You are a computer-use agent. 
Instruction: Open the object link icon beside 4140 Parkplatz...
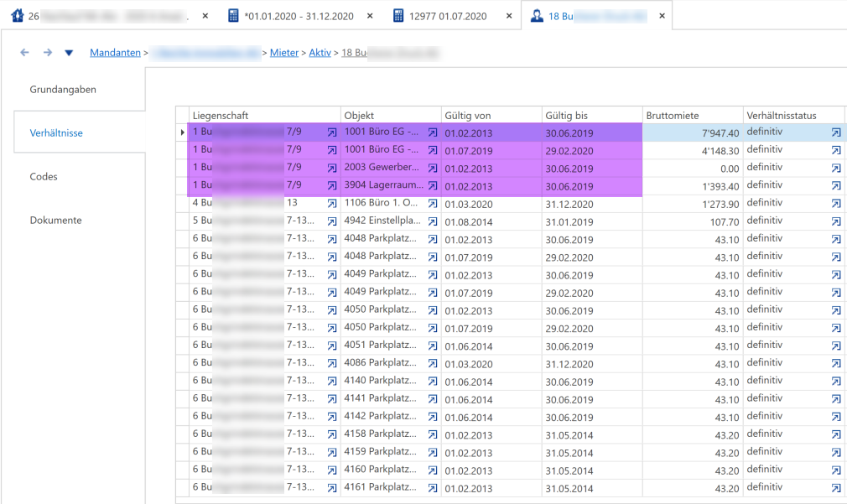pyautogui.click(x=433, y=382)
